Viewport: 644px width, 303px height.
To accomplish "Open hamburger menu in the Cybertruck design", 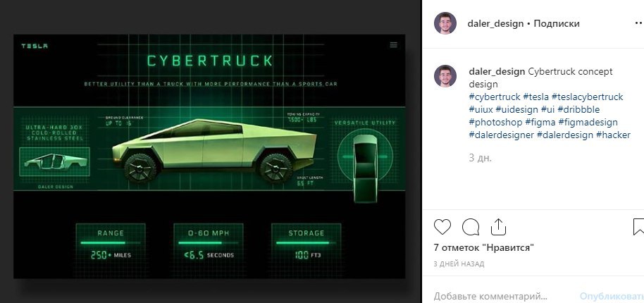I will [x=393, y=45].
